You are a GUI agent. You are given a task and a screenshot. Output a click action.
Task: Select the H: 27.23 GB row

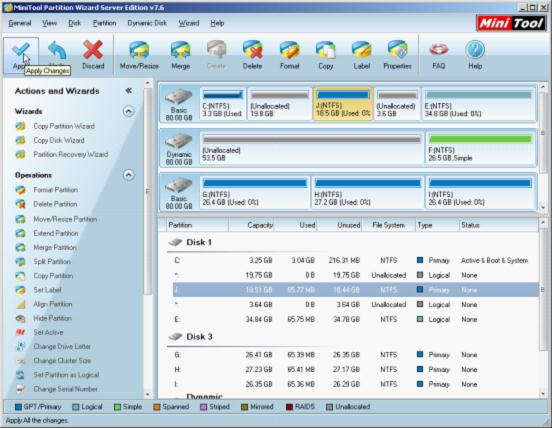[355, 370]
